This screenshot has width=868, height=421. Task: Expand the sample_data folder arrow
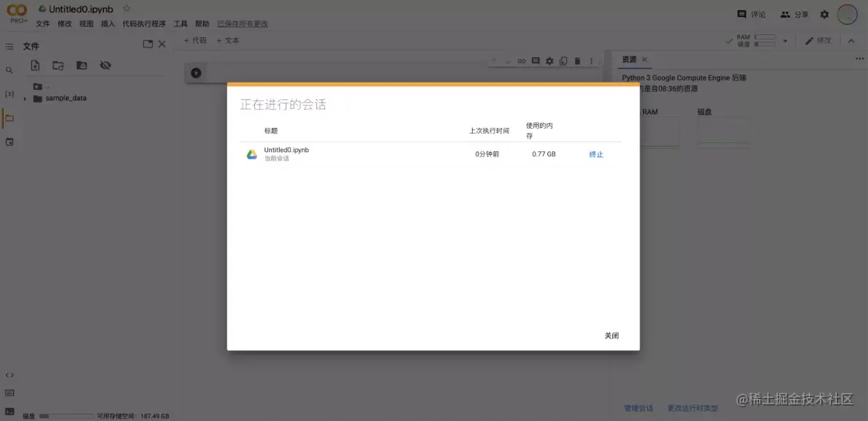click(x=25, y=99)
